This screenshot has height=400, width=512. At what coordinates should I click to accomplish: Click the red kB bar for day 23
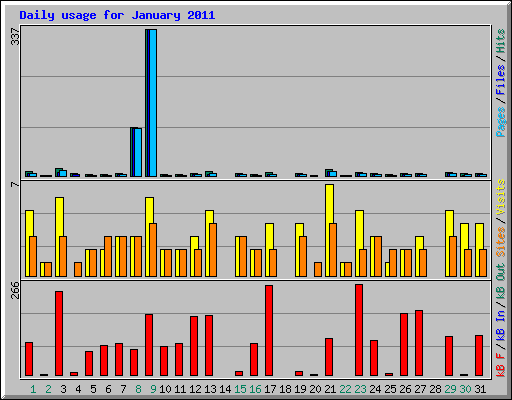click(359, 330)
